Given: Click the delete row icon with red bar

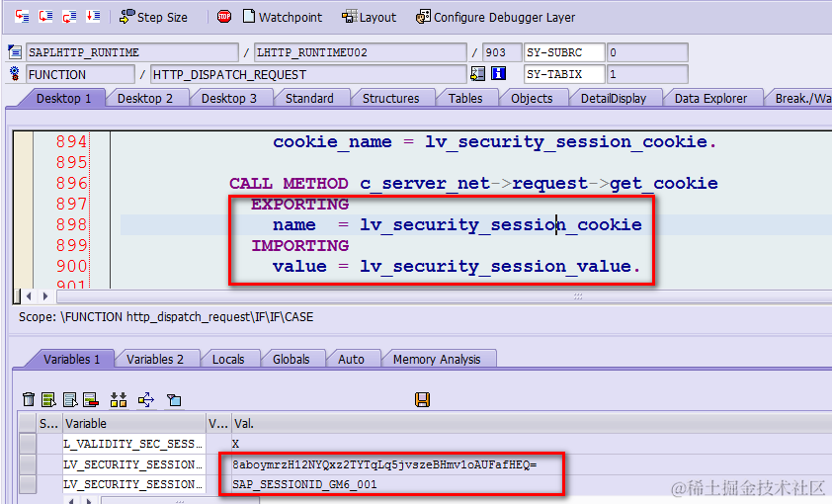Looking at the screenshot, I should coord(91,399).
